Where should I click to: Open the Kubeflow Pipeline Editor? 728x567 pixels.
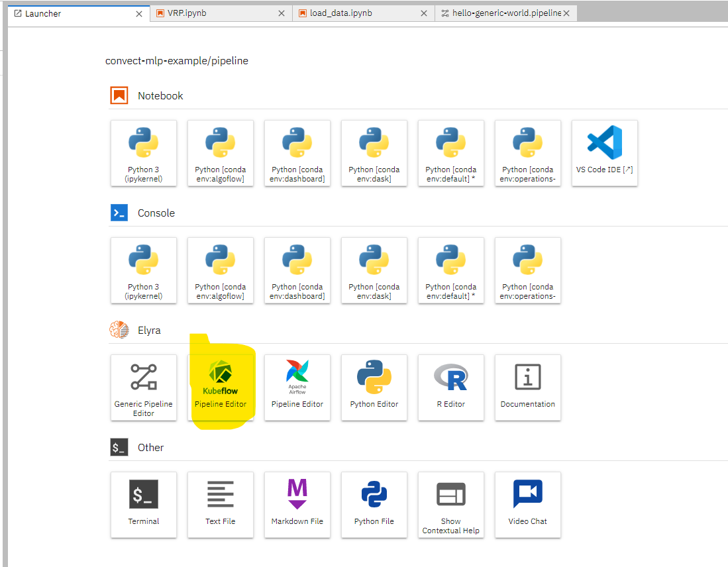[x=221, y=387]
